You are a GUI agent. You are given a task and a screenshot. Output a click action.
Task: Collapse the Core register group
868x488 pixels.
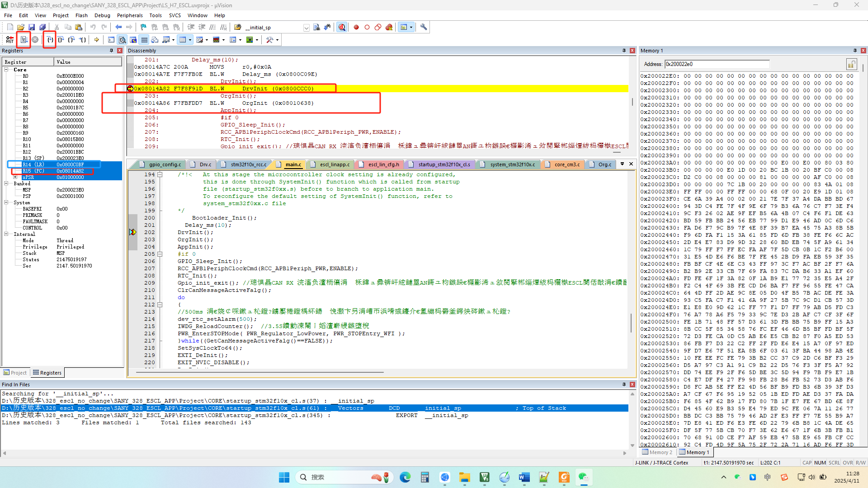click(6, 70)
